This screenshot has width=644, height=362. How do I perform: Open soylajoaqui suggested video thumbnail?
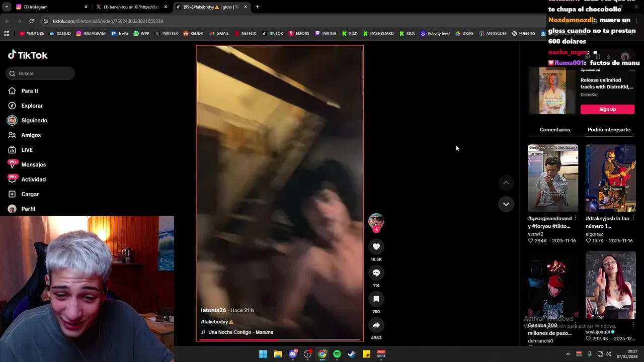pyautogui.click(x=610, y=286)
